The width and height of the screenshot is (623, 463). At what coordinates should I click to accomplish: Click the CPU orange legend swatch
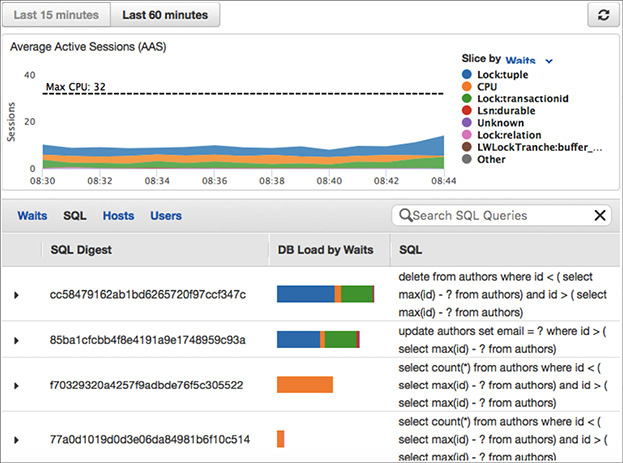tap(468, 87)
